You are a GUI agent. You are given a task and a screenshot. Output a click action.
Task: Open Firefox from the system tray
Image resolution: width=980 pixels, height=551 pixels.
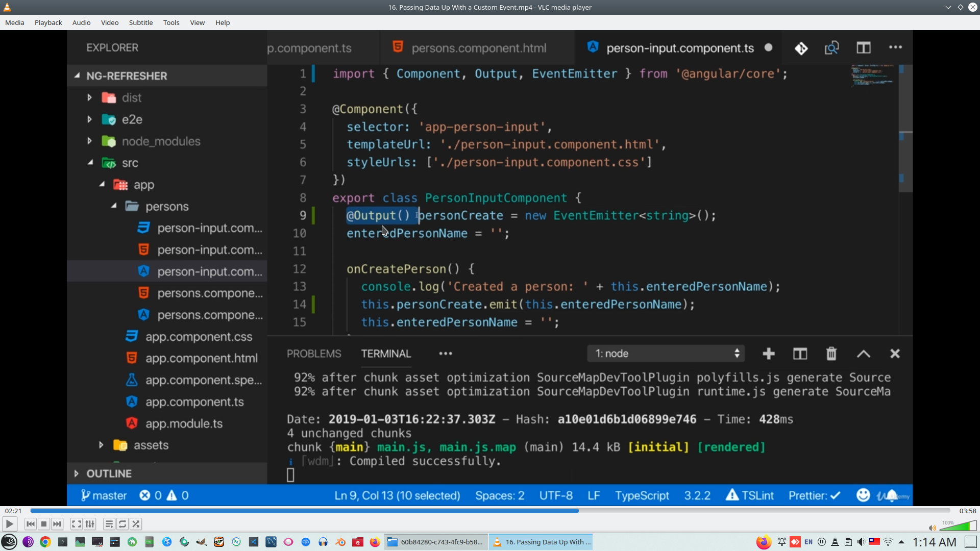764,542
